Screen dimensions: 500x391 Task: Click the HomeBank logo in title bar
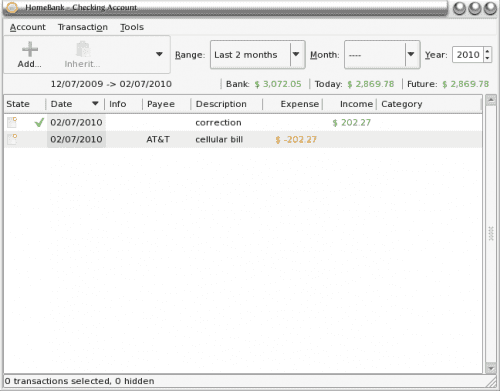12,7
